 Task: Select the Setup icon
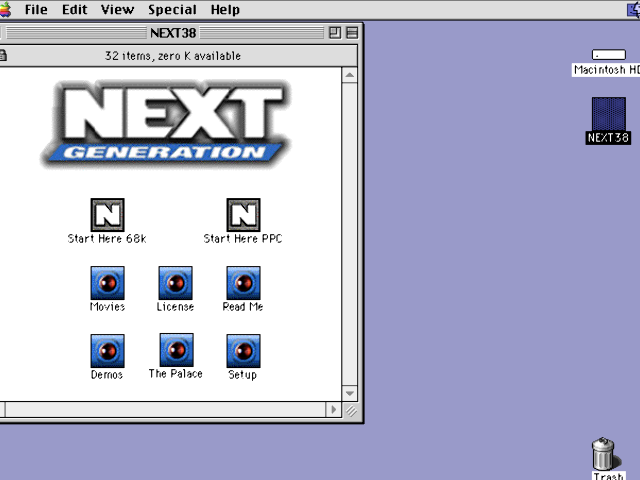click(x=243, y=351)
